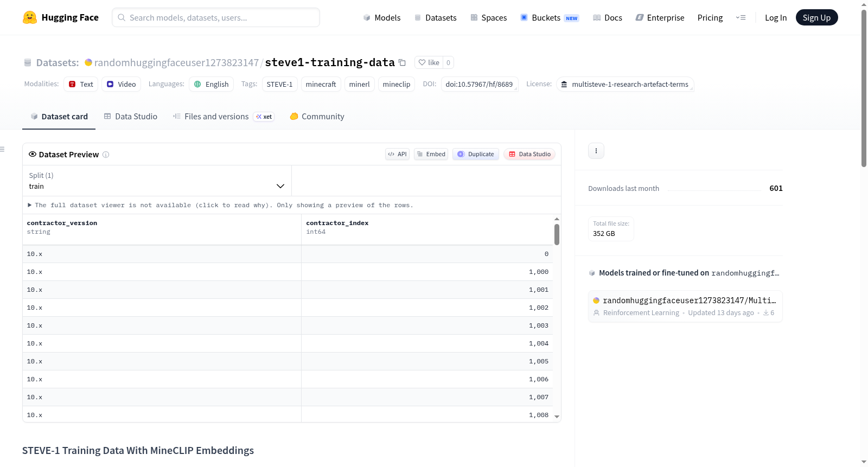
Task: Switch to the Dataset card tab
Action: tap(59, 117)
